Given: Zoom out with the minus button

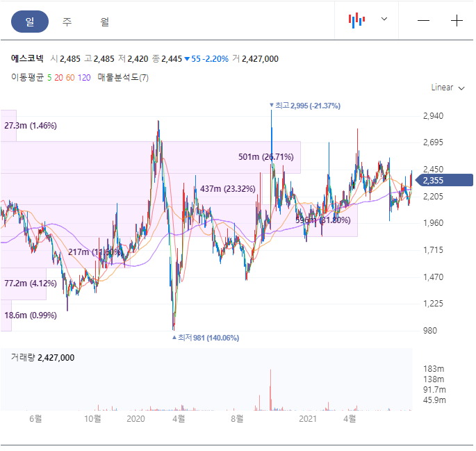Looking at the screenshot, I should point(423,21).
